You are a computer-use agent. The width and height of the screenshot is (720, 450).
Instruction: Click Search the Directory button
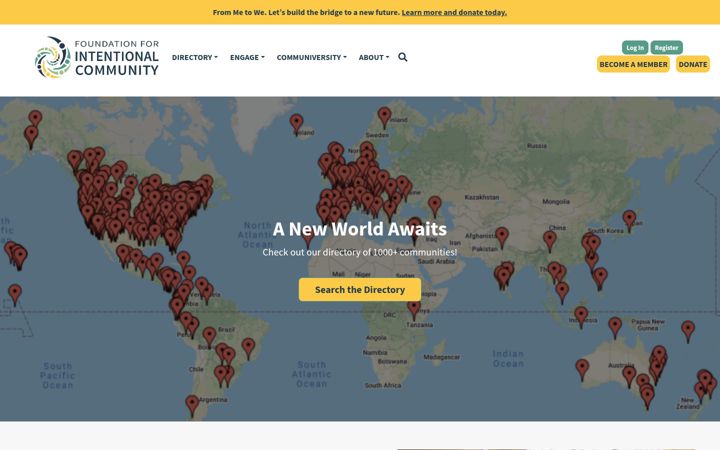coord(360,290)
